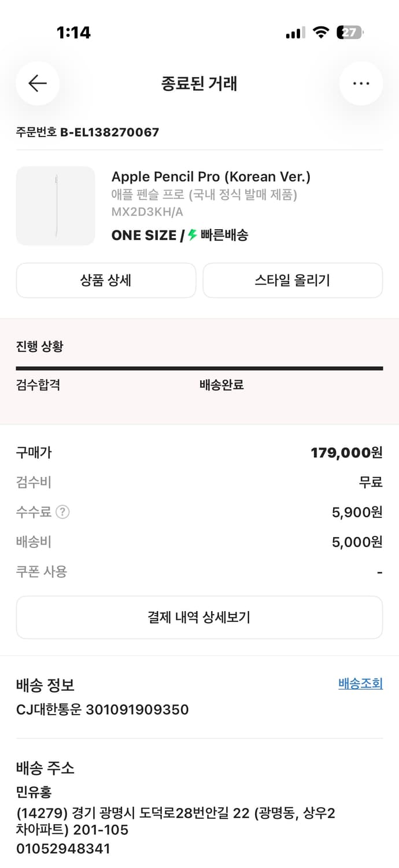399x868 pixels.
Task: Open the 상품 상세 product detail page
Action: click(106, 280)
